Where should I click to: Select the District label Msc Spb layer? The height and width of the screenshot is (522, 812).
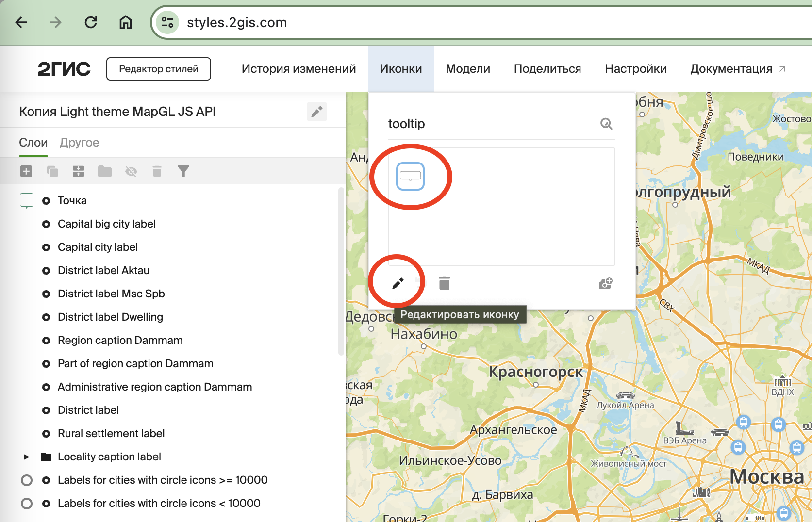pos(111,294)
